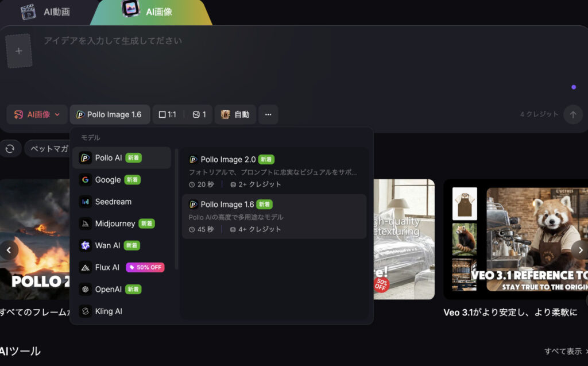Click the carousel right arrow
The image size is (588, 366).
click(580, 250)
